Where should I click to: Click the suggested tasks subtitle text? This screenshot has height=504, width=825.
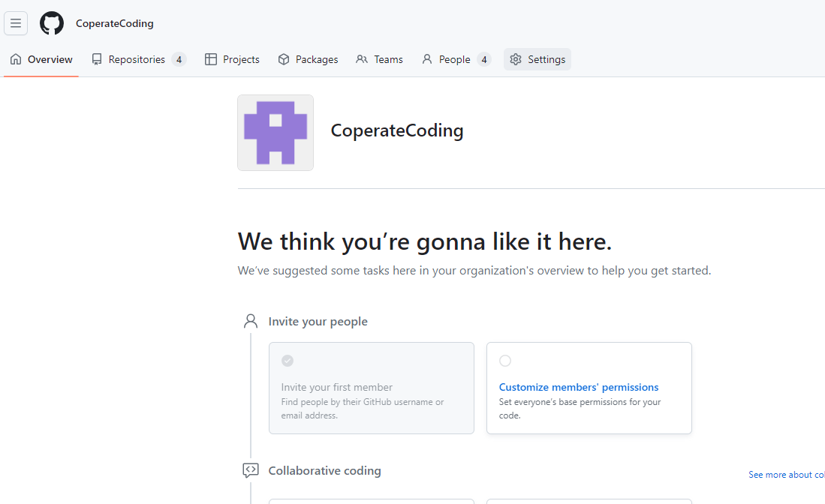(x=474, y=271)
